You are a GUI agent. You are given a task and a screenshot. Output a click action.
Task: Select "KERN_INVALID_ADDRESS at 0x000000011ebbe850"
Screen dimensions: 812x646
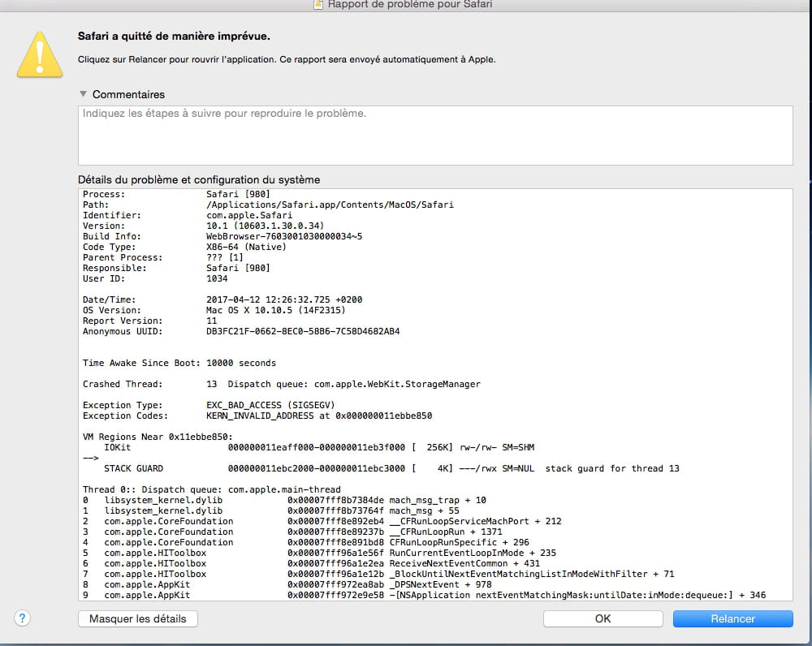click(319, 416)
